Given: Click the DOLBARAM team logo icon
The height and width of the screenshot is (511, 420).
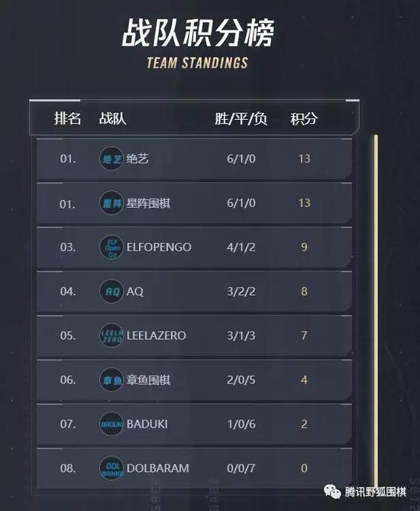Looking at the screenshot, I should pyautogui.click(x=111, y=468).
